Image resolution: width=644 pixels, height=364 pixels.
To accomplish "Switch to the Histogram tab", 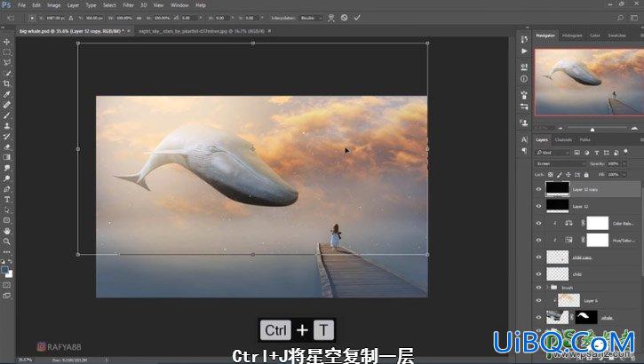I will [x=572, y=36].
